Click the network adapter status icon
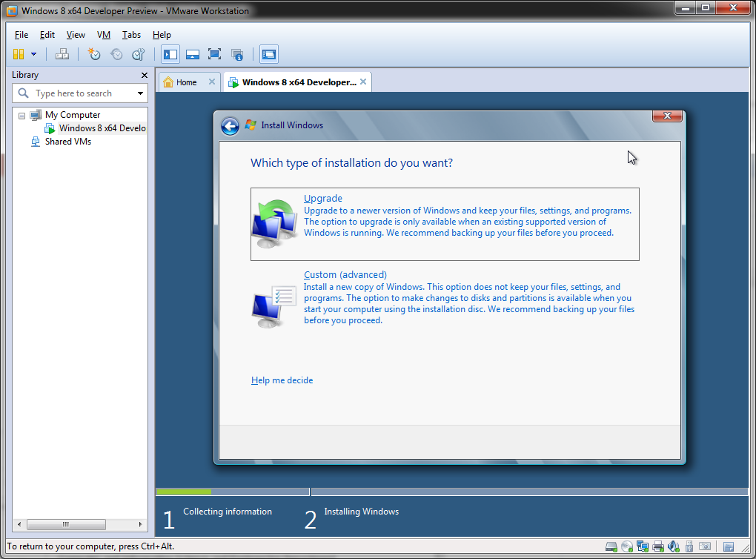Image resolution: width=756 pixels, height=559 pixels. pos(642,546)
